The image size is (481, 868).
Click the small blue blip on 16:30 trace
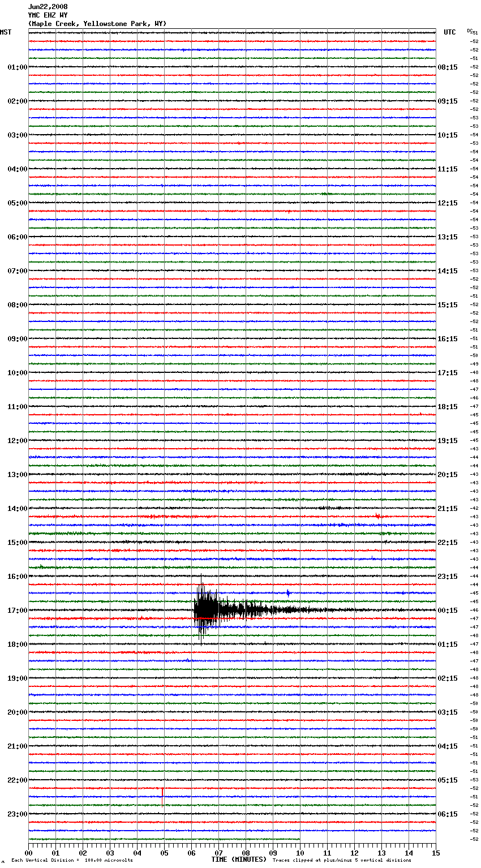point(288,593)
